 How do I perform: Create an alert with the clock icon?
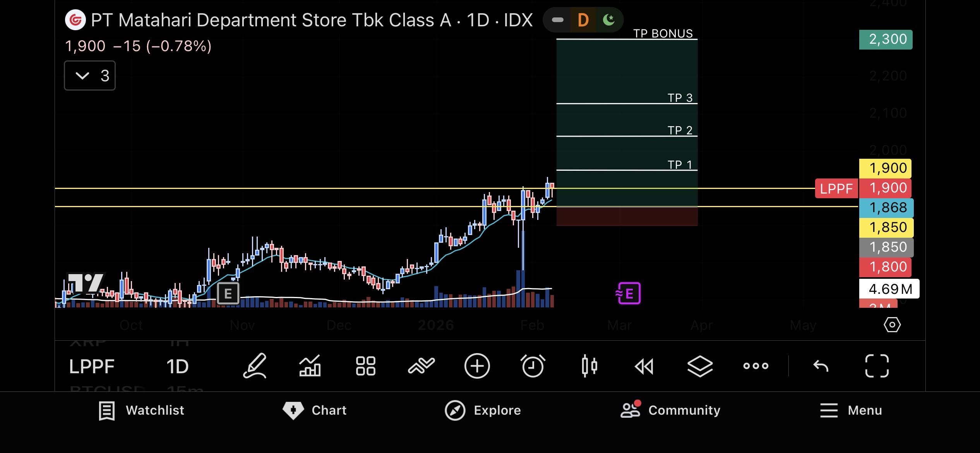[x=533, y=365]
